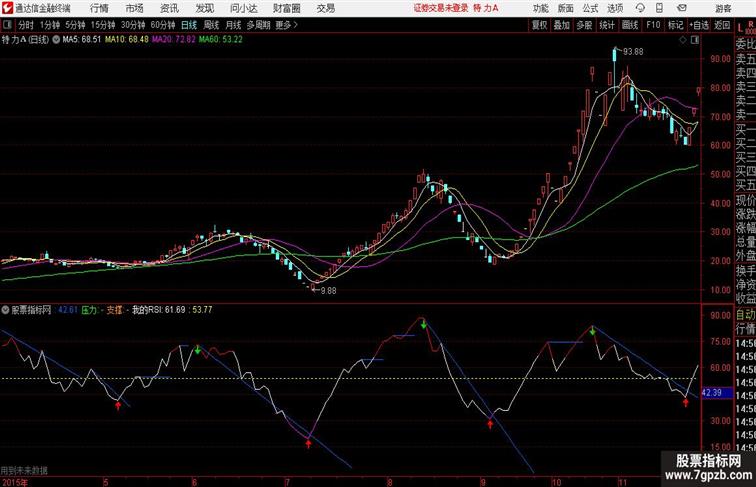The height and width of the screenshot is (487, 756).
Task: Open the 公式 menu
Action: click(590, 8)
